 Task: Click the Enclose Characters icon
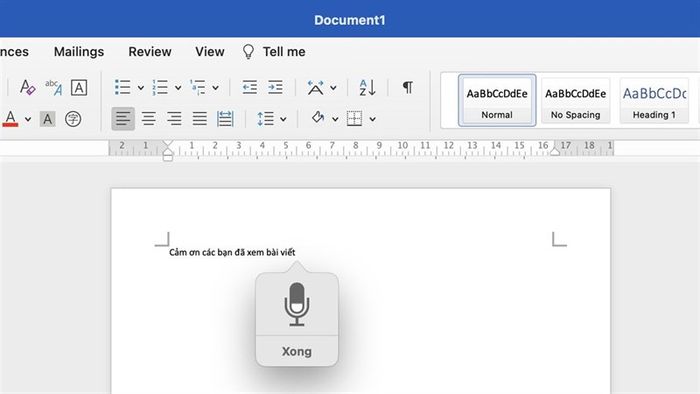pos(73,119)
